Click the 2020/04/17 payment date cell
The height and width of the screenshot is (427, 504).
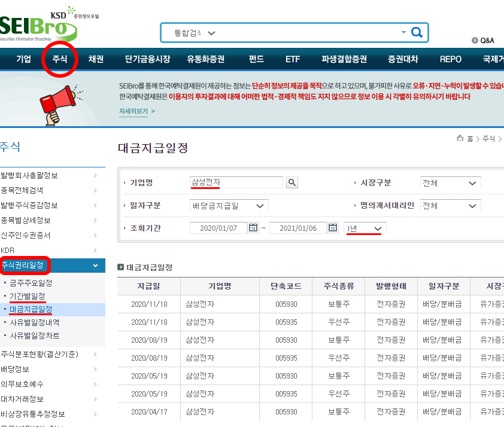[x=149, y=411]
